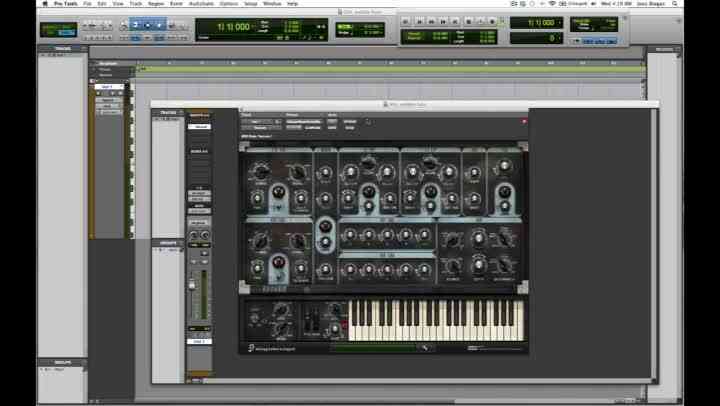The width and height of the screenshot is (720, 406).
Task: Click VTO One Range knob on Vacuum
Action: coord(261,172)
